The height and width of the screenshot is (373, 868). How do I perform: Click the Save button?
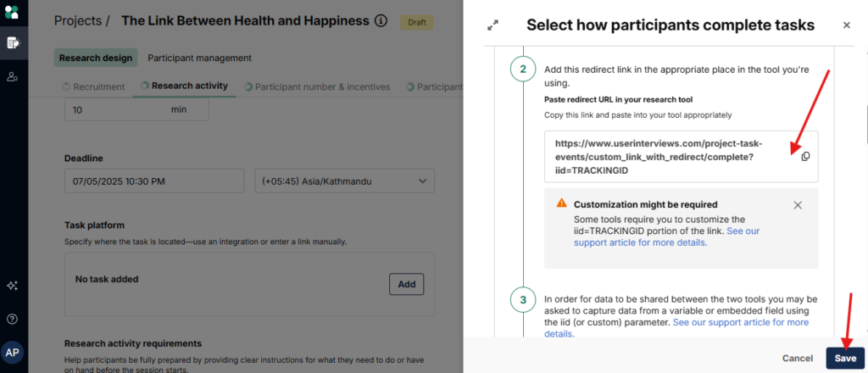pos(844,358)
